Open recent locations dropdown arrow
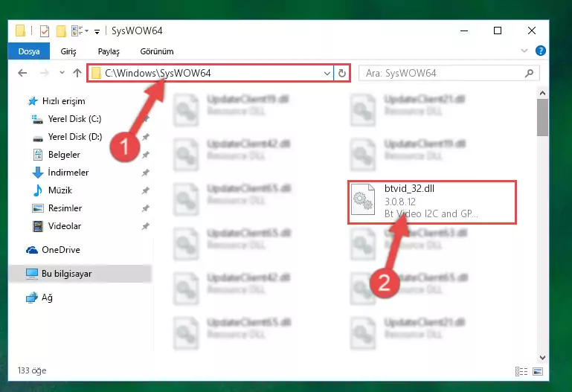Screen dimensions: 572x392 pyautogui.click(x=62, y=73)
